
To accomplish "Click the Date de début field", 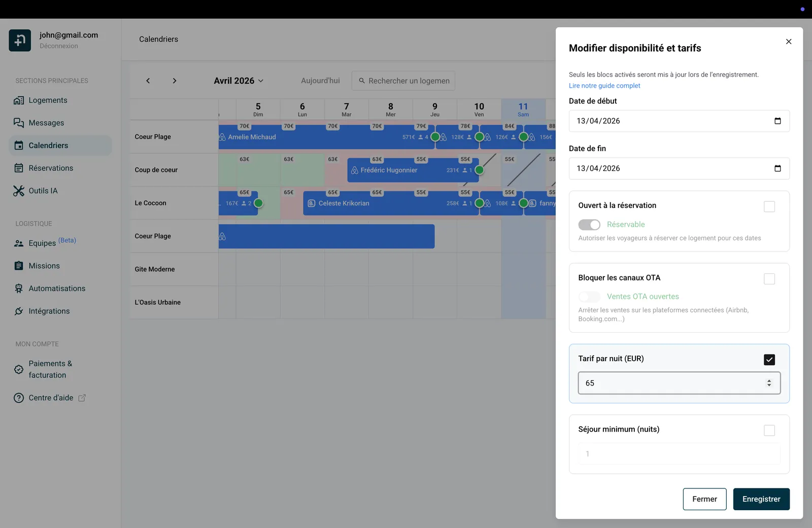I will pos(679,121).
